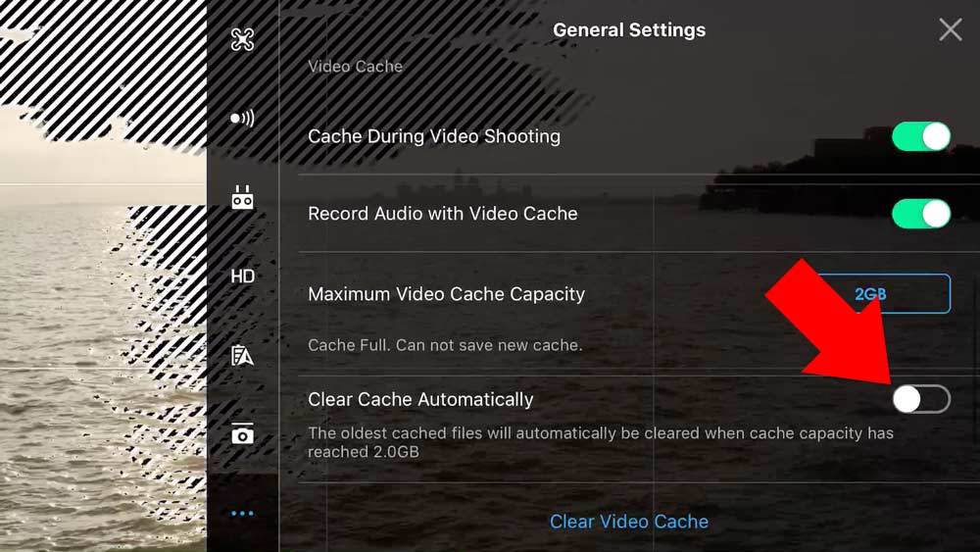Open the aircraft (drone) settings icon
This screenshot has height=552, width=980.
[242, 39]
